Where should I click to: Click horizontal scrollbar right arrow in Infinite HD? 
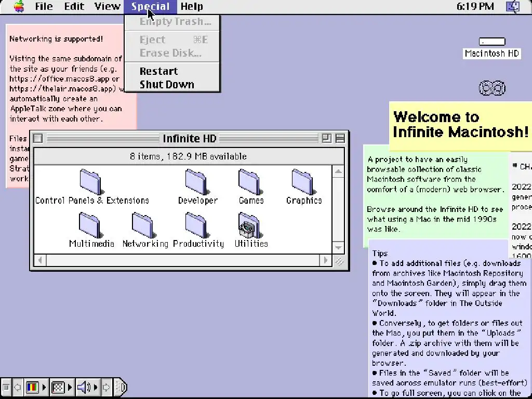point(326,260)
